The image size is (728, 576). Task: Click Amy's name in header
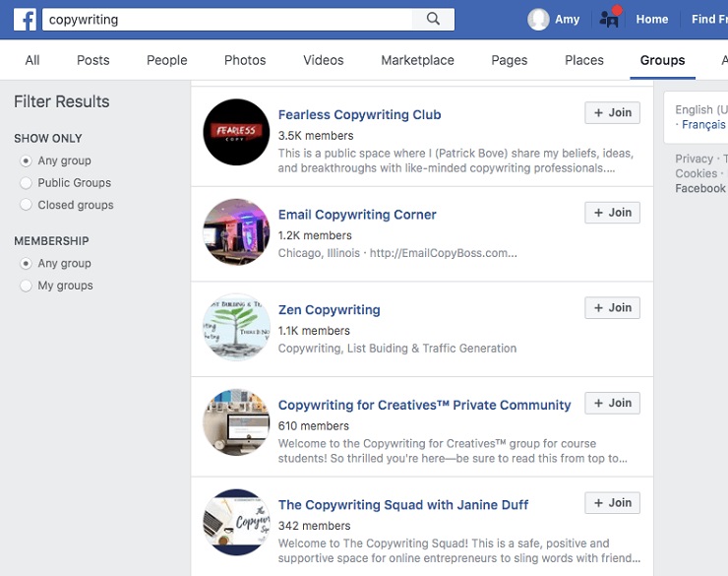[x=567, y=20]
